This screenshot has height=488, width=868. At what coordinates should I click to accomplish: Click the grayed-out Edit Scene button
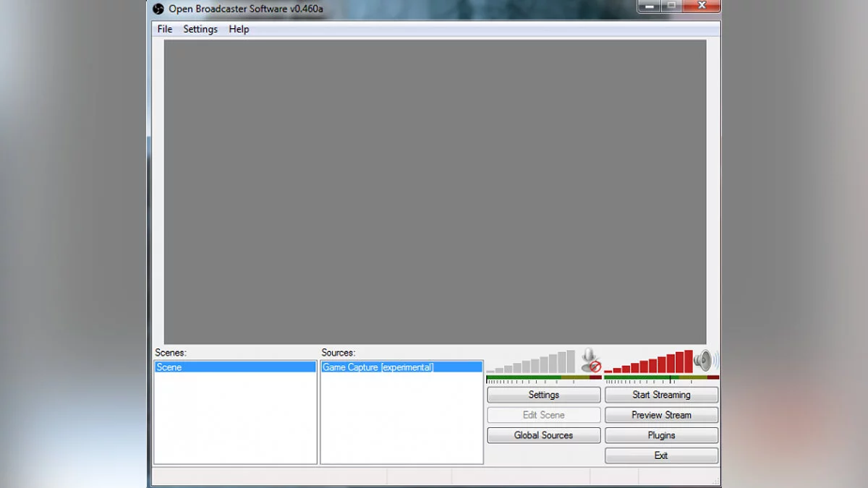[543, 415]
